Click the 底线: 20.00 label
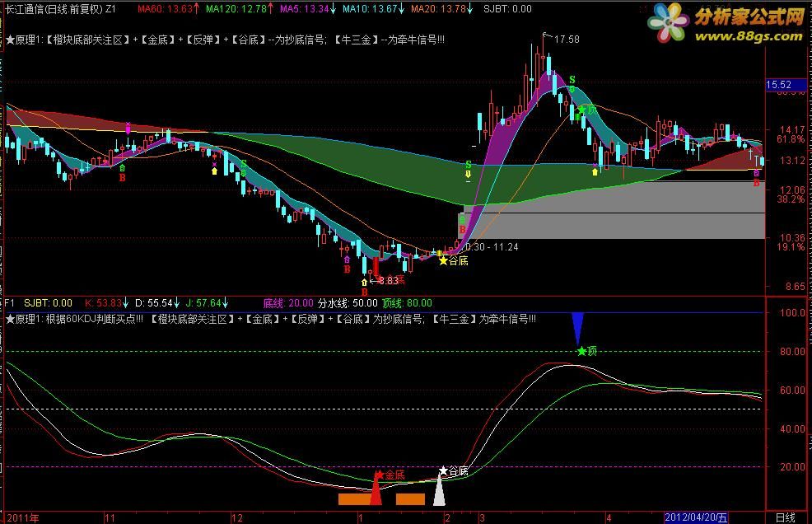The image size is (812, 524). tap(288, 303)
